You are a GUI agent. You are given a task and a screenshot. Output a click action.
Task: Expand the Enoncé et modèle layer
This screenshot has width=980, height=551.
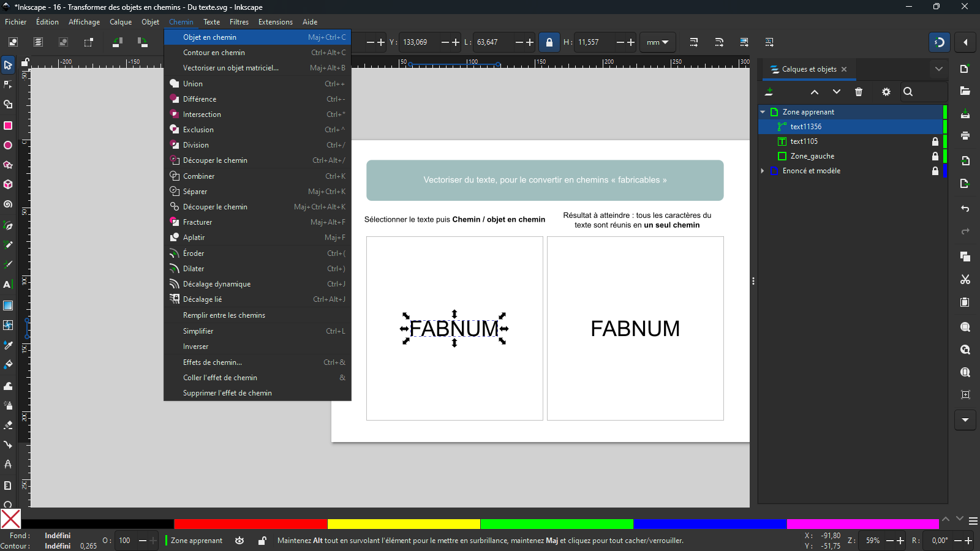[x=763, y=171]
